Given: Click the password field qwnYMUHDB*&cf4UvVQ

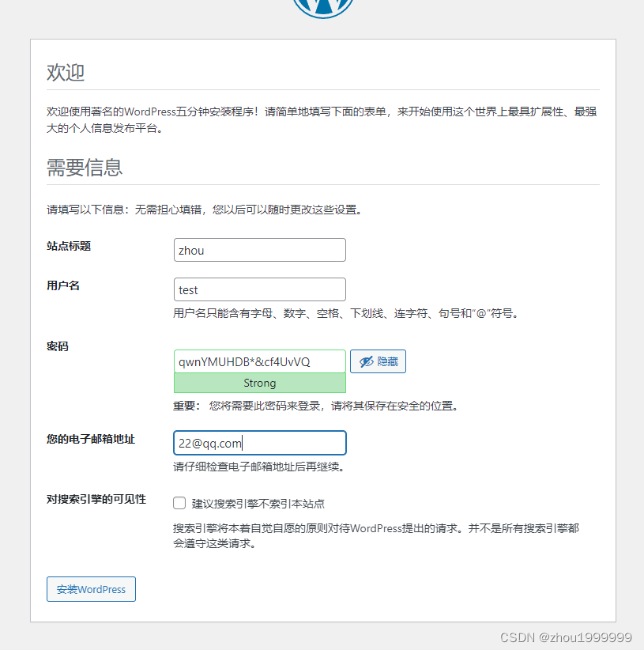Looking at the screenshot, I should (x=260, y=361).
